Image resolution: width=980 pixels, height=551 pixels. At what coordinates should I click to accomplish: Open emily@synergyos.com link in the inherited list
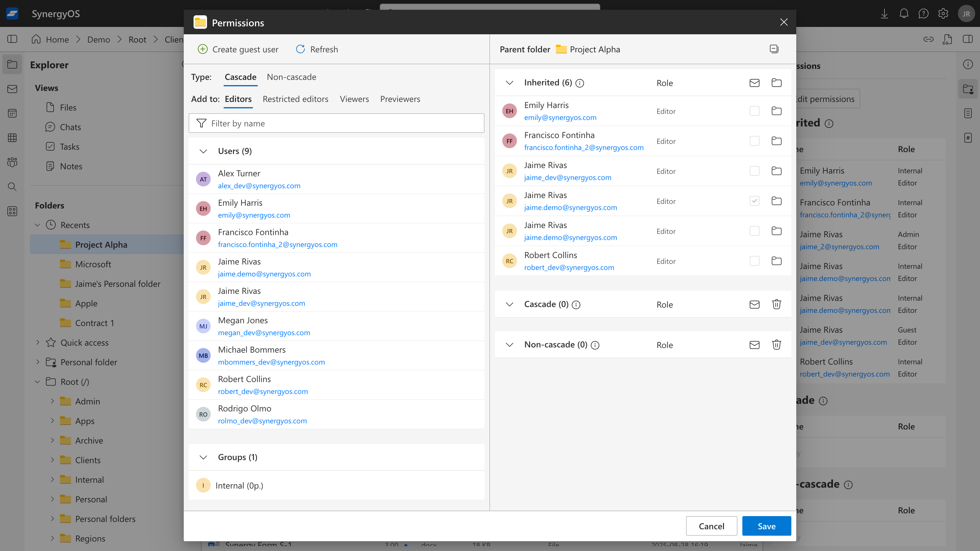pos(560,118)
